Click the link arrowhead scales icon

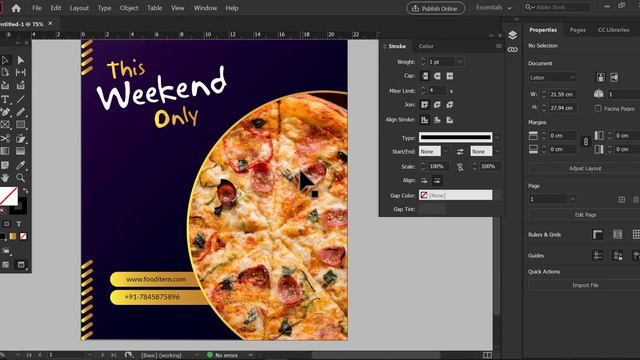[460, 167]
